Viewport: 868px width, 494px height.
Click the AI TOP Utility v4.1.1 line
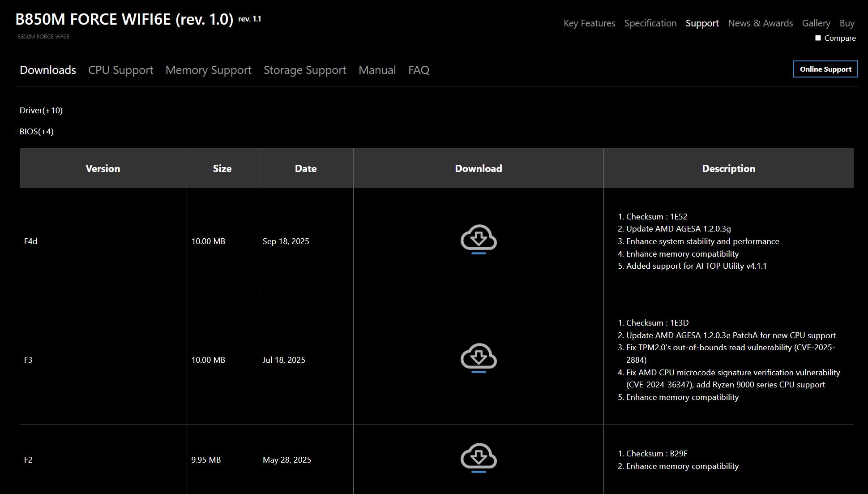click(697, 266)
